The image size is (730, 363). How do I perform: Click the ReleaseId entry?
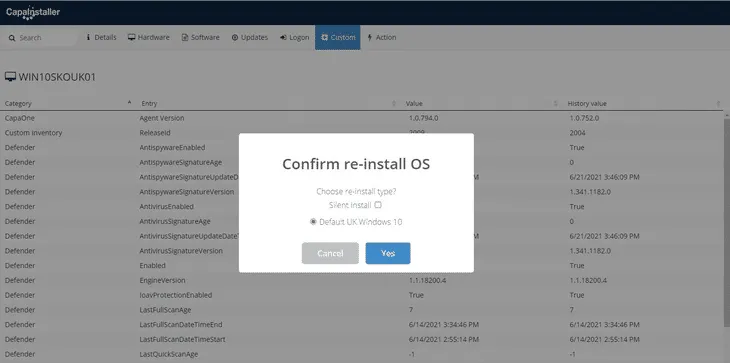[x=155, y=133]
